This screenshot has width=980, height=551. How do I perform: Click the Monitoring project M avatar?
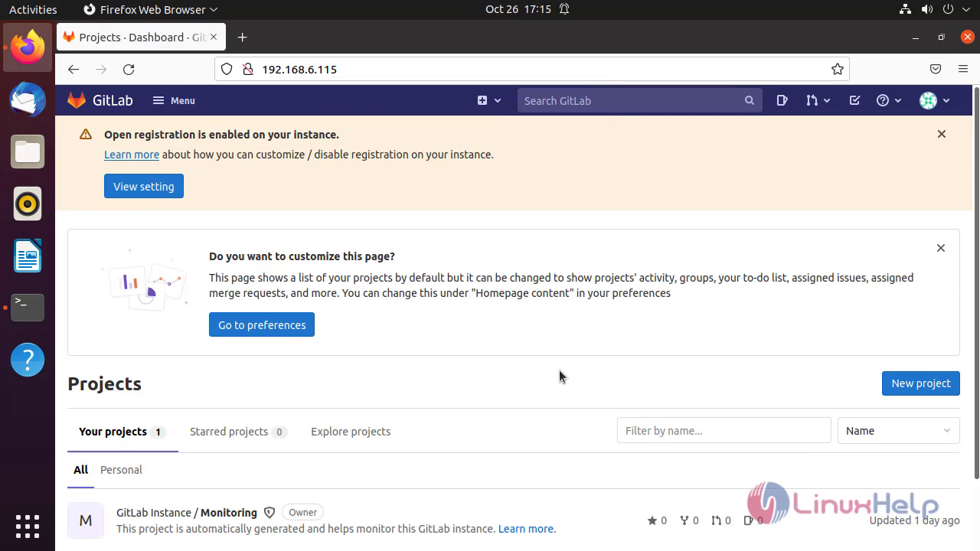(86, 520)
